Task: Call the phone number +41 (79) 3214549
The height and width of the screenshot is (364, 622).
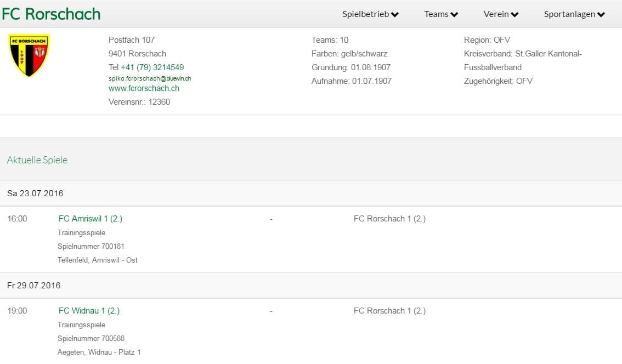Action: [x=152, y=67]
